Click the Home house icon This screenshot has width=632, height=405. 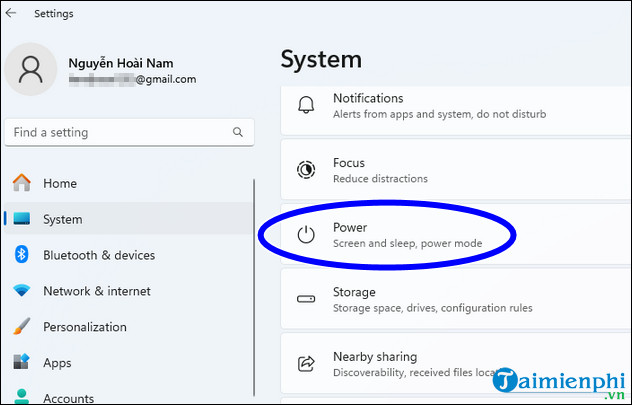22,183
